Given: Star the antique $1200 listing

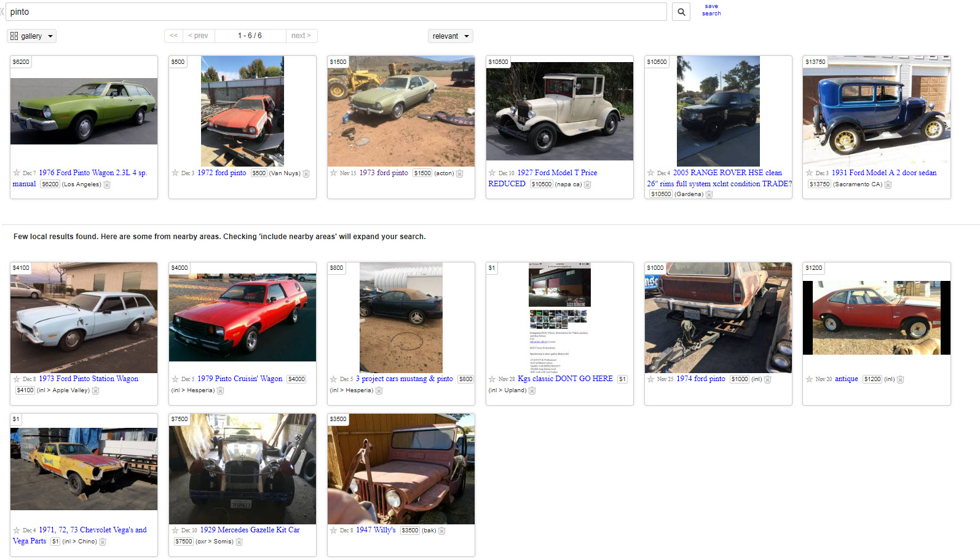Looking at the screenshot, I should pos(810,379).
